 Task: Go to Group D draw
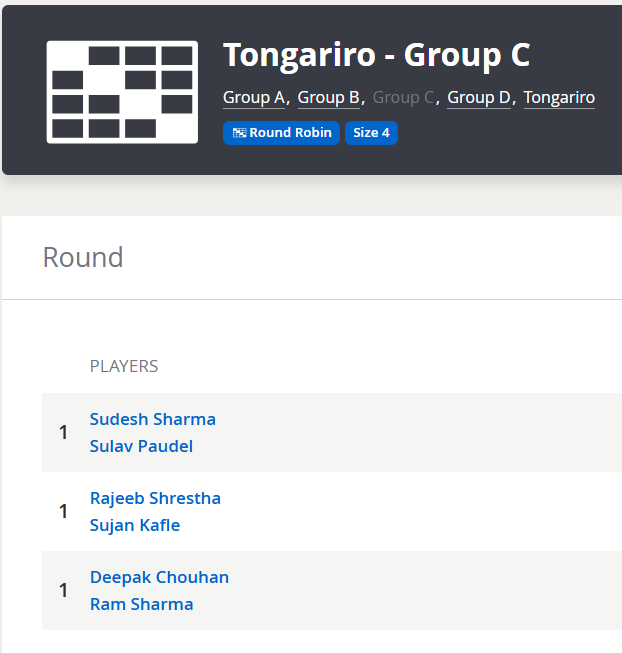click(479, 97)
